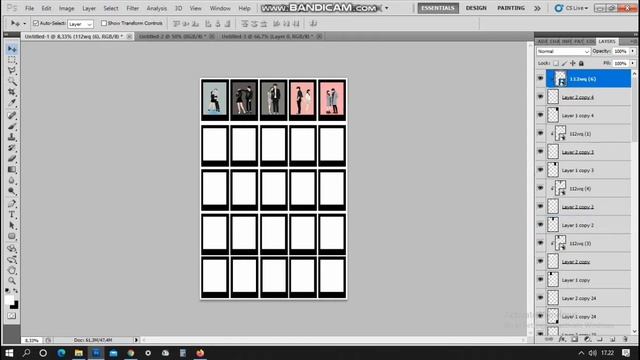Viewport: 640px width, 360px height.
Task: Create a new layer with panel icon
Action: 613,339
